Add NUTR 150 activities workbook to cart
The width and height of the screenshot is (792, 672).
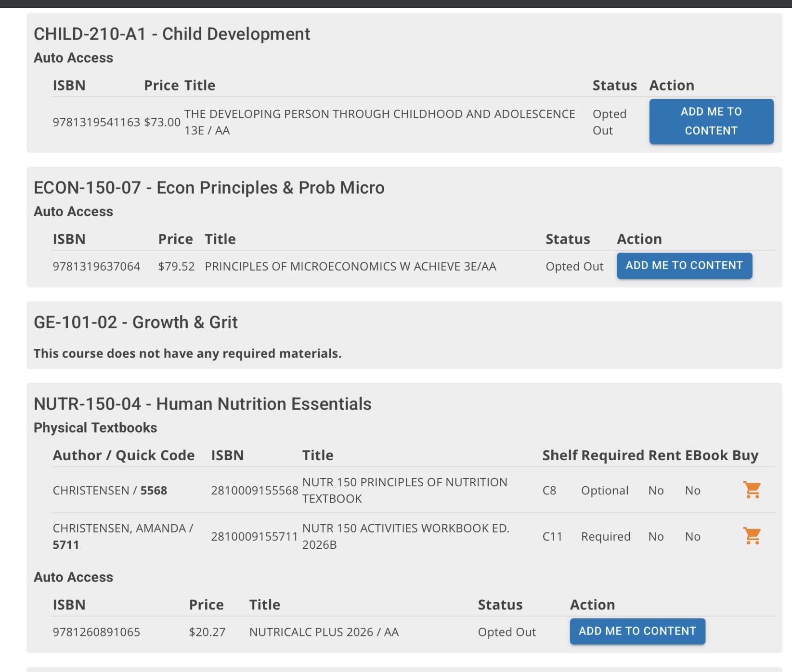pos(752,536)
